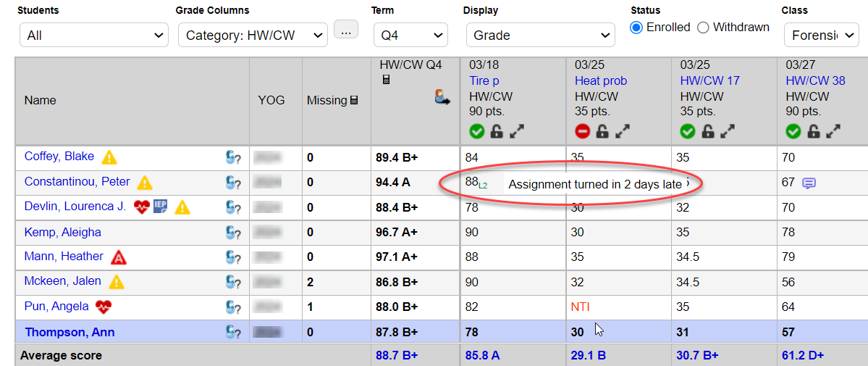Click the IEP icon for Devlin, Lourenca J.
The height and width of the screenshot is (366, 868).
[x=160, y=207]
